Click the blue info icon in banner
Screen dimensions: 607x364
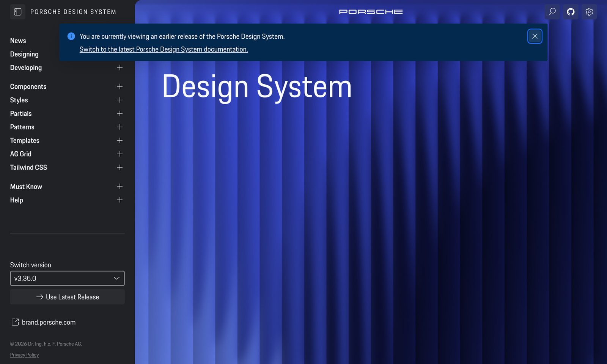pos(71,36)
